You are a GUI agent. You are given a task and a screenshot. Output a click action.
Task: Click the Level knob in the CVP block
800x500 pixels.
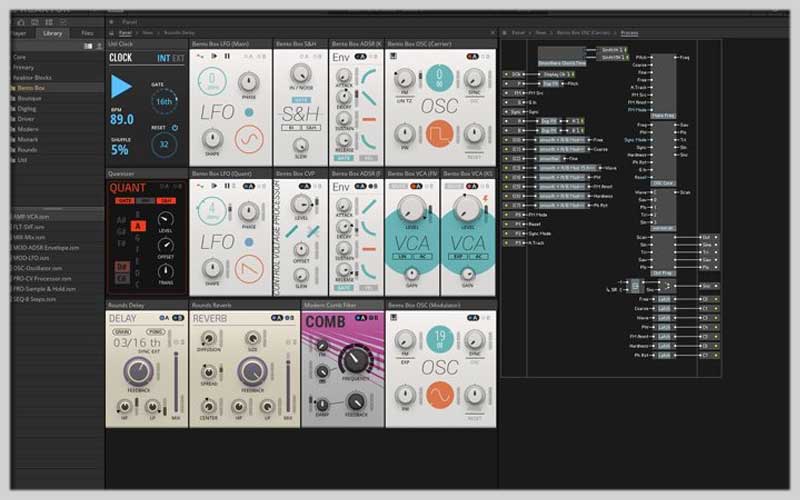[x=301, y=204]
